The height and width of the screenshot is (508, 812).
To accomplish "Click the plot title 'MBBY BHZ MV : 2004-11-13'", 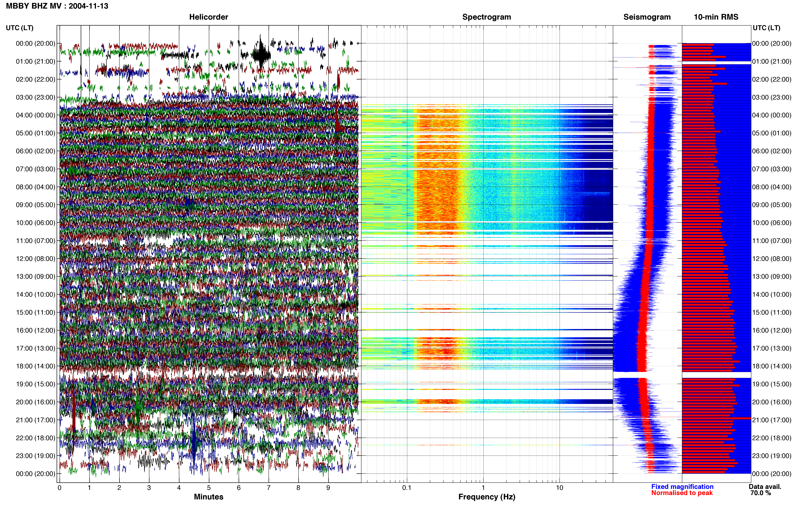I will tap(57, 6).
